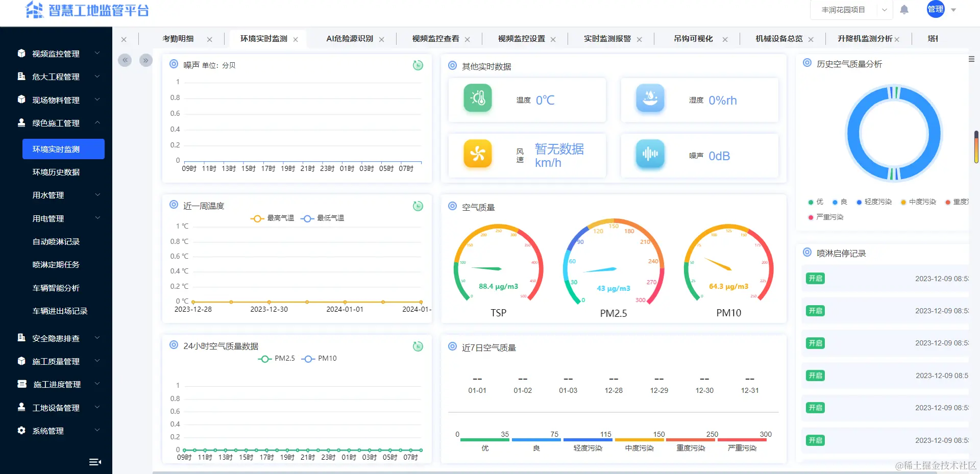This screenshot has width=980, height=474.
Task: Expand the 视频监控管理 sidebar menu
Action: 56,54
